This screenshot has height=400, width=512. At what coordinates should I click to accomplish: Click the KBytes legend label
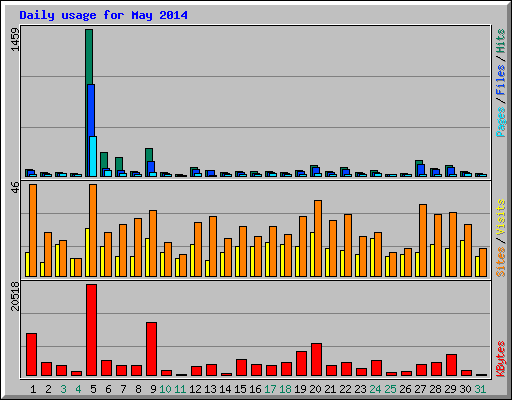click(501, 359)
